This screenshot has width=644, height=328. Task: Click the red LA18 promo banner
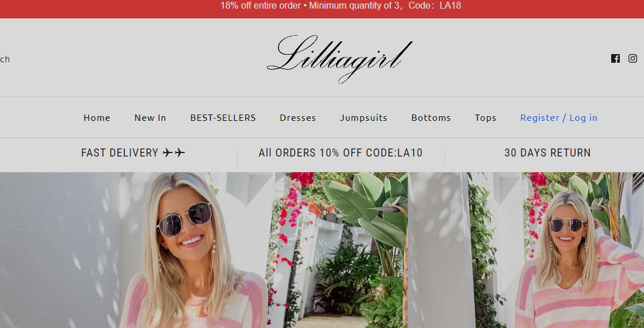[x=322, y=9]
